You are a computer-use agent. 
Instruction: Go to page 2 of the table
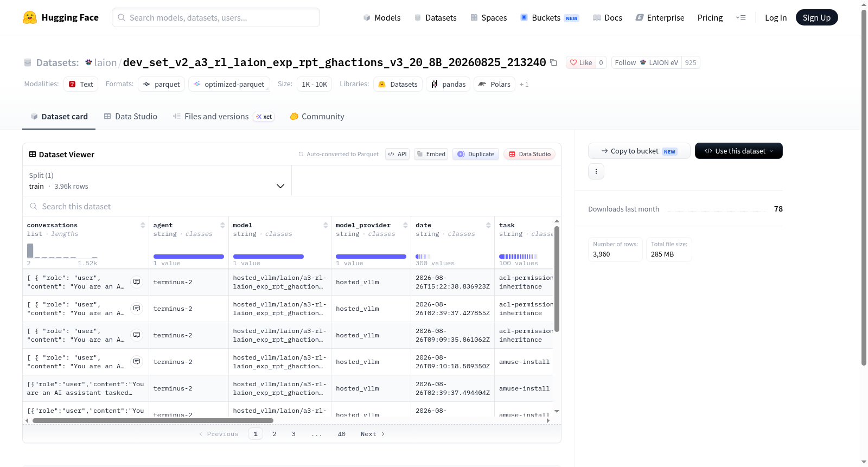click(x=275, y=434)
